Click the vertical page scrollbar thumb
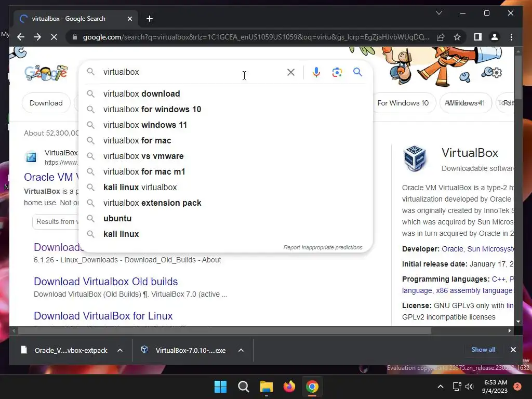This screenshot has height=399, width=532. tap(518, 77)
